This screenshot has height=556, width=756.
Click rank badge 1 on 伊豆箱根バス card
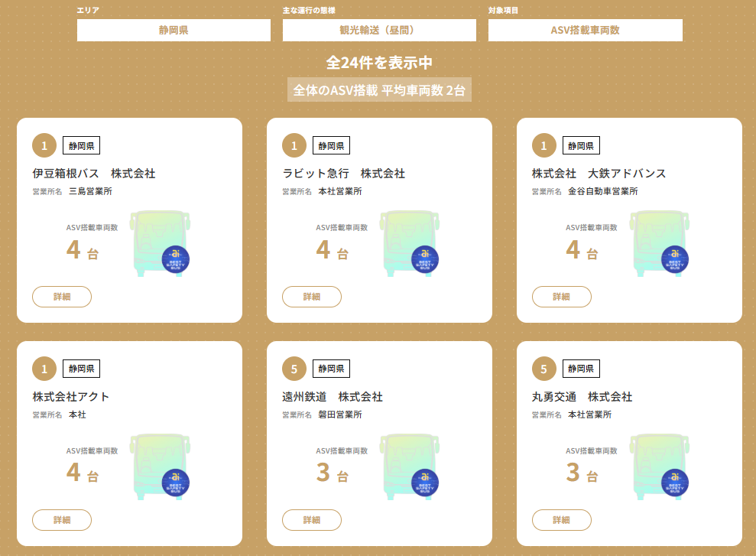(x=44, y=145)
